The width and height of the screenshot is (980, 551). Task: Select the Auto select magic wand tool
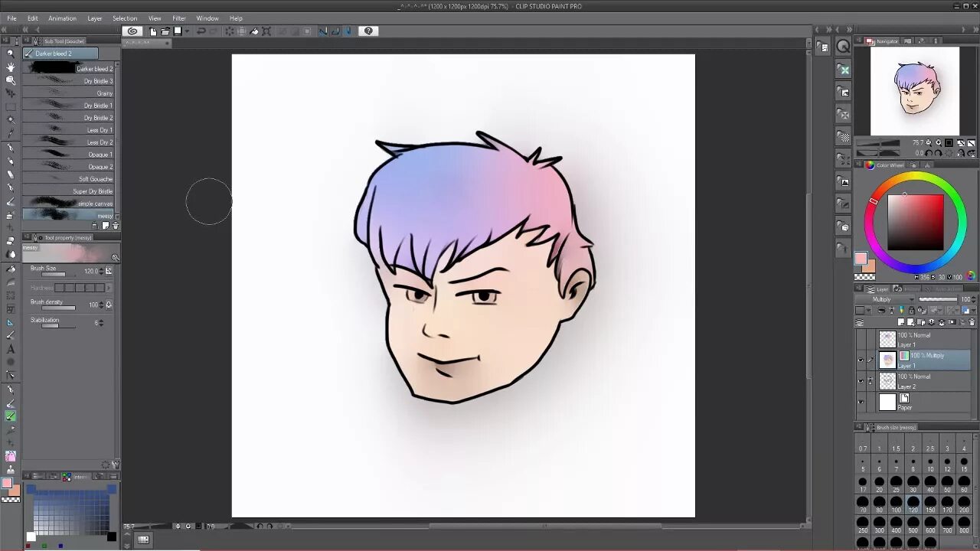click(10, 120)
